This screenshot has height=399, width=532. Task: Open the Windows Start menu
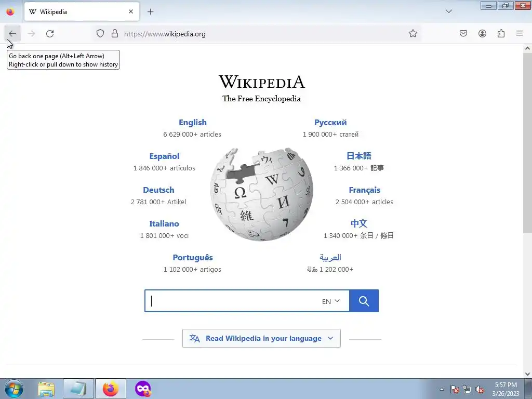pyautogui.click(x=14, y=389)
